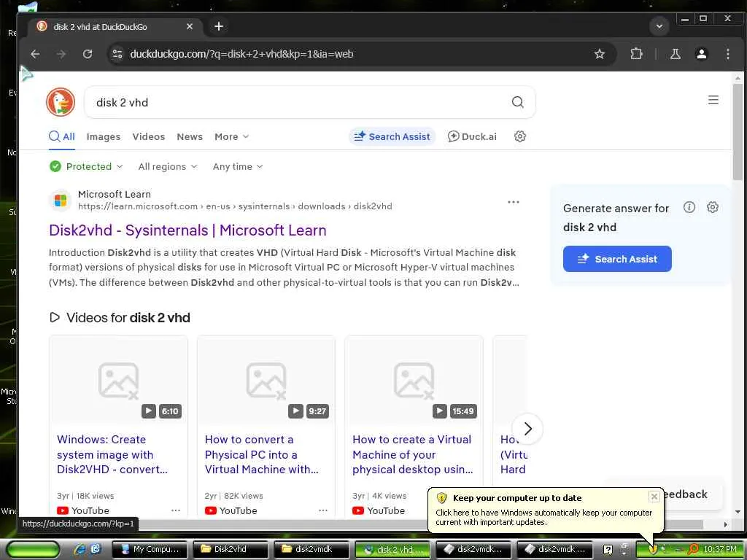Select the disk 2 vhd browser tab

pyautogui.click(x=113, y=27)
